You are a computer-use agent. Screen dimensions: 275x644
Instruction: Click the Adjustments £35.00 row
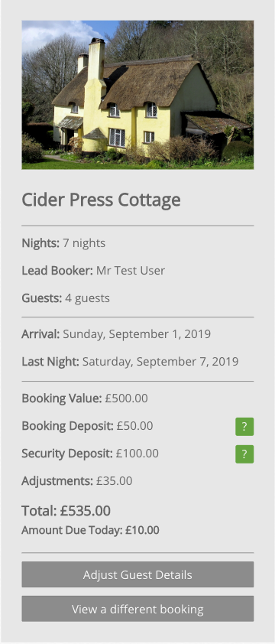click(76, 481)
